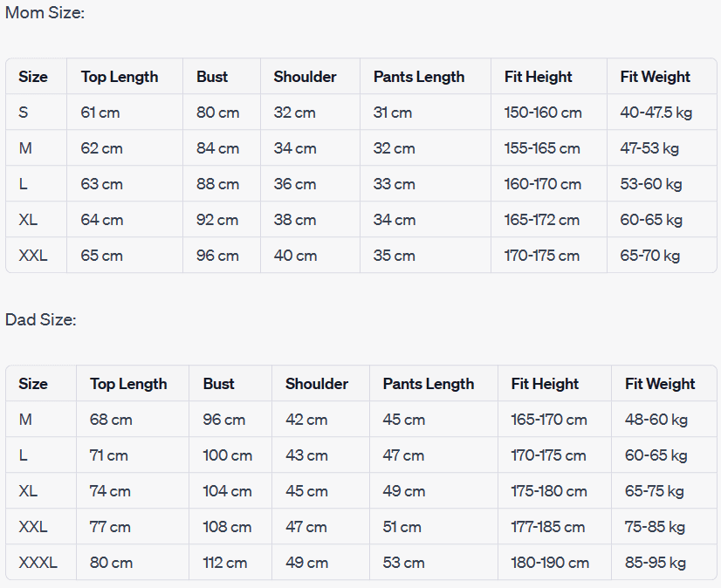Click the 165-172 cm fit height cell
The image size is (721, 588).
tap(541, 220)
